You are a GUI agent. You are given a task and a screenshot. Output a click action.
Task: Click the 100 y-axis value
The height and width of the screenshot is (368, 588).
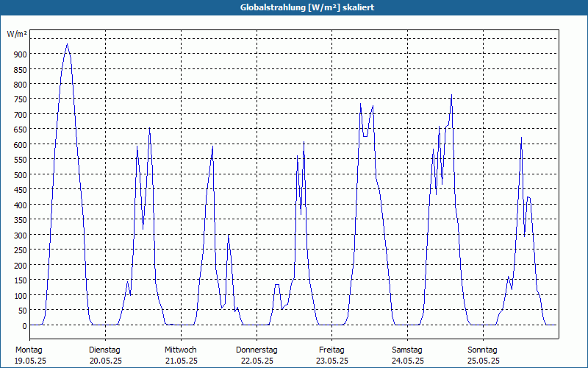(21, 296)
